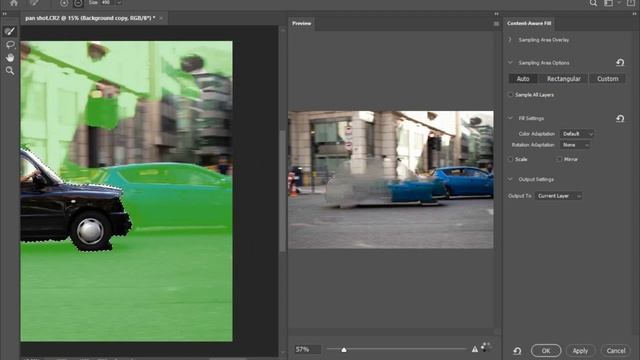Click the brush Size value field
The image size is (640, 360).
(105, 3)
